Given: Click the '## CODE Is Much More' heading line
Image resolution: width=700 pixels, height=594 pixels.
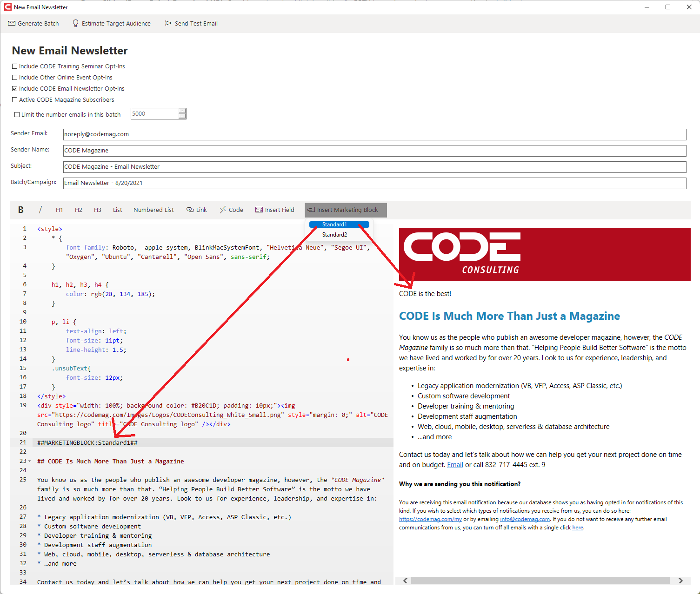Looking at the screenshot, I should [x=111, y=462].
